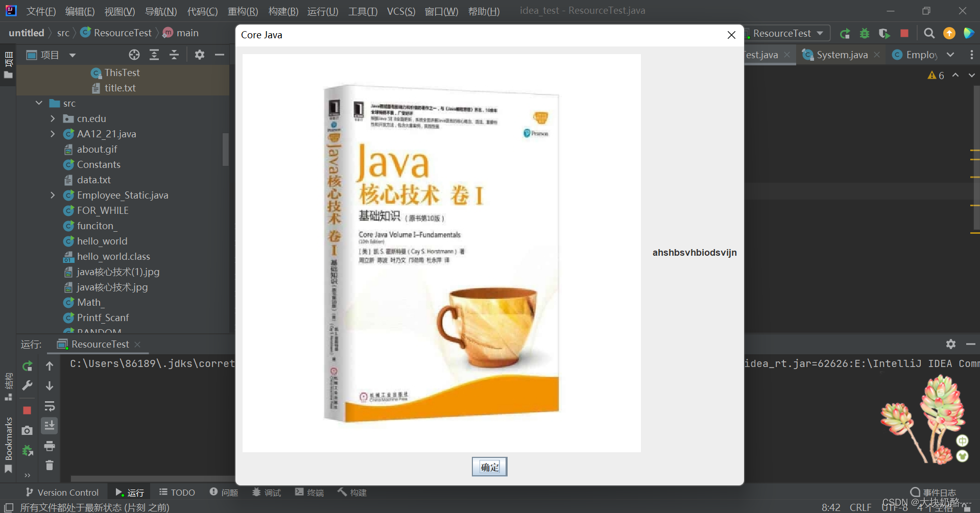This screenshot has width=980, height=513.
Task: Toggle the 终端 tool window
Action: (309, 492)
